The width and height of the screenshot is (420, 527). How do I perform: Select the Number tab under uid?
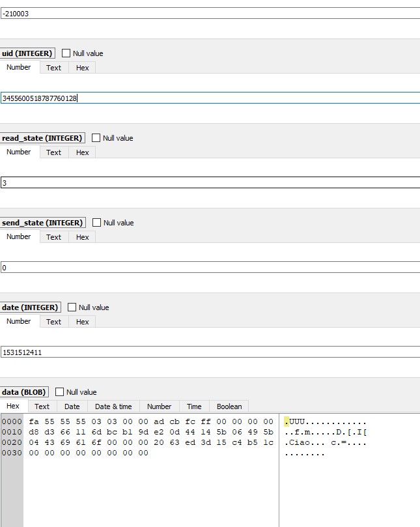(19, 67)
